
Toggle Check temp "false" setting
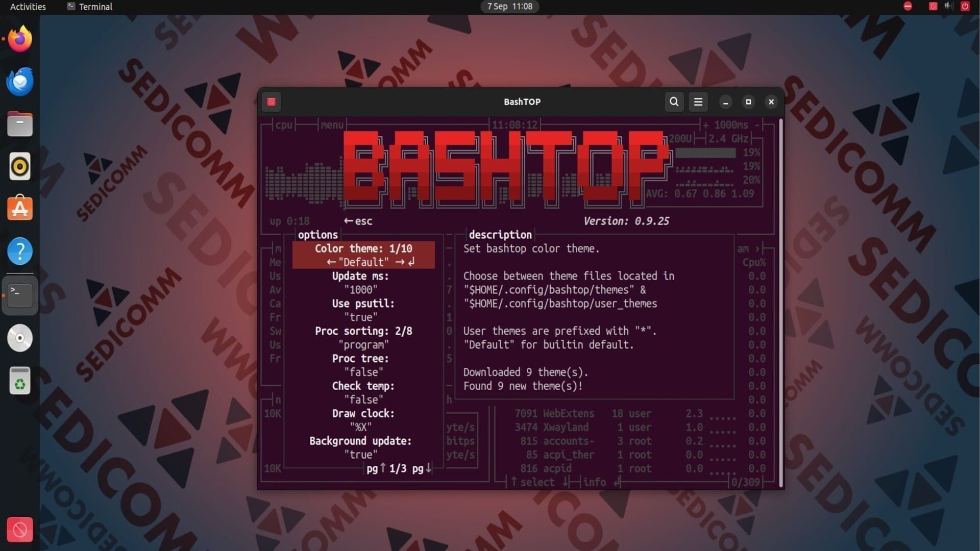tap(363, 400)
